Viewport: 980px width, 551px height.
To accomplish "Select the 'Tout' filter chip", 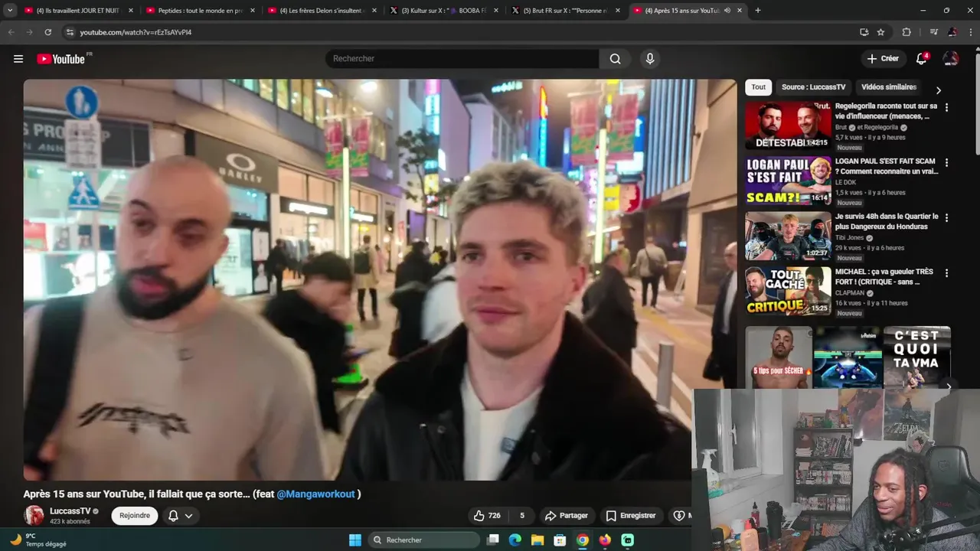I will [758, 87].
